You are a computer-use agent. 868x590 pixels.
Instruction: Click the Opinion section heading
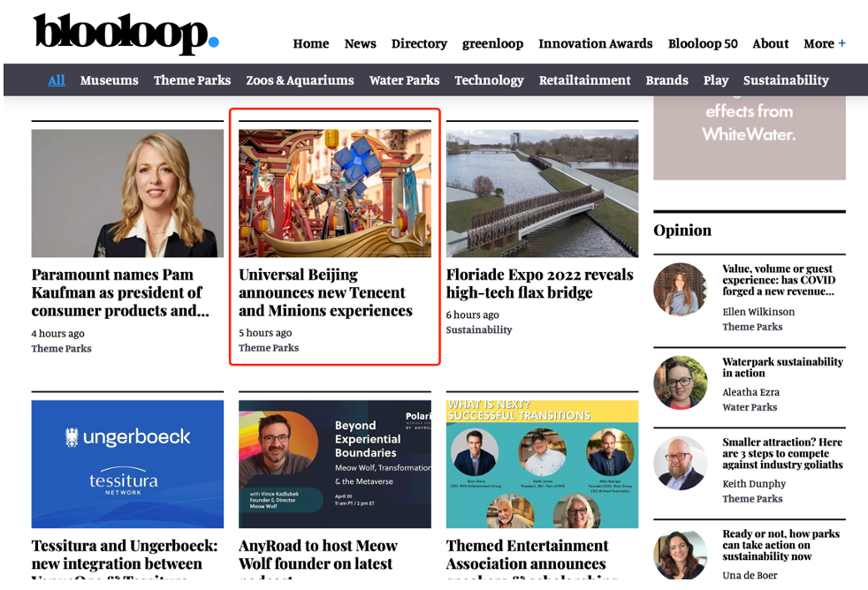682,231
